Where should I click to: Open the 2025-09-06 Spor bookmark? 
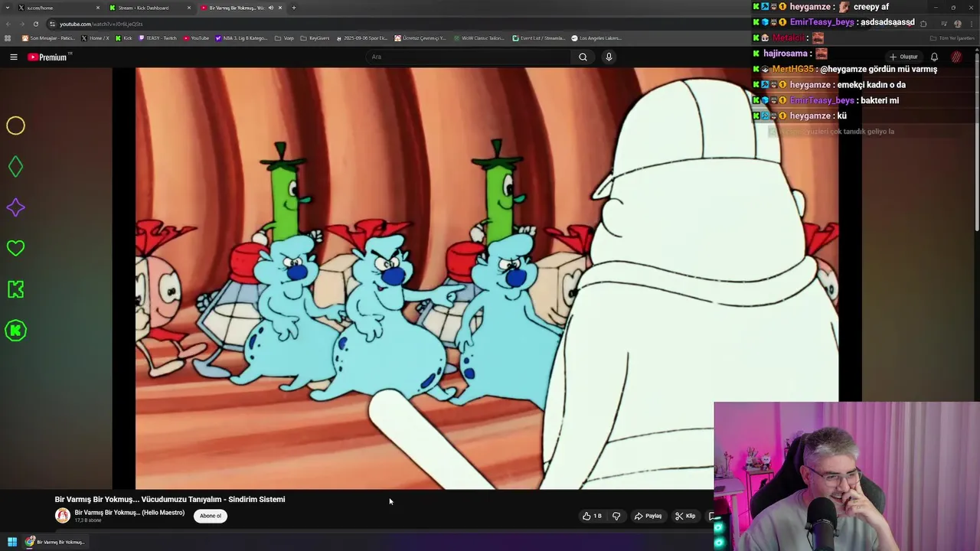pyautogui.click(x=362, y=37)
